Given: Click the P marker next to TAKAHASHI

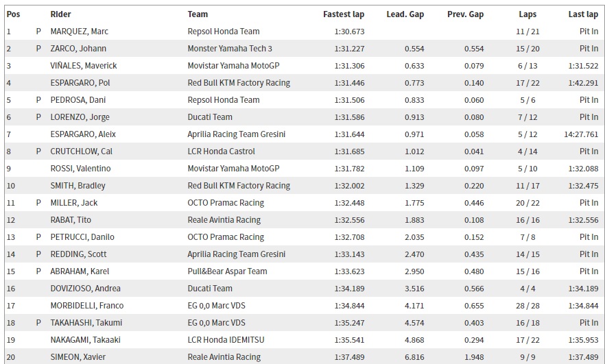Looking at the screenshot, I should pyautogui.click(x=38, y=323).
